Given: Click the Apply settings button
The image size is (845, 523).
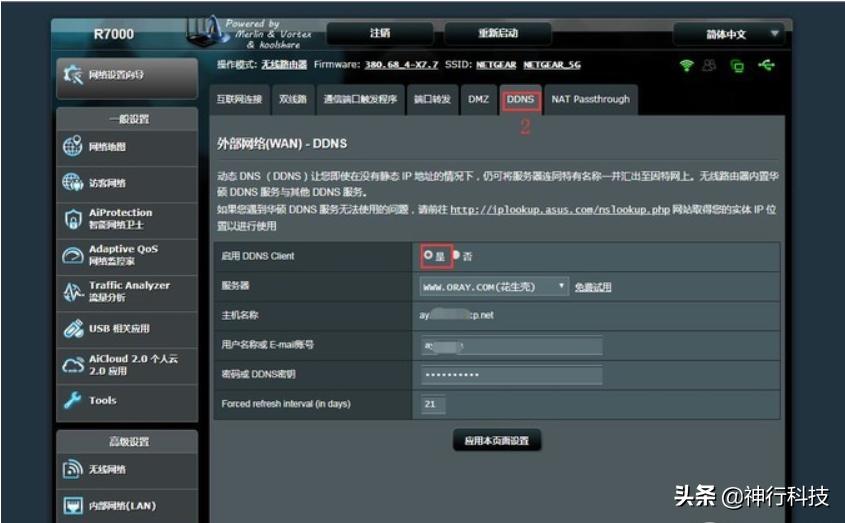Looking at the screenshot, I should 497,441.
